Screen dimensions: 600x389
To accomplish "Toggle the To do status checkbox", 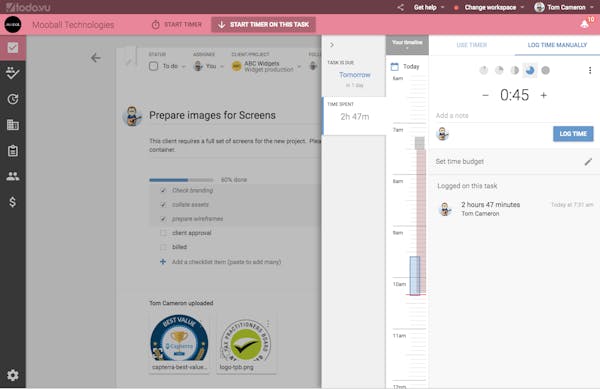I will pyautogui.click(x=153, y=66).
